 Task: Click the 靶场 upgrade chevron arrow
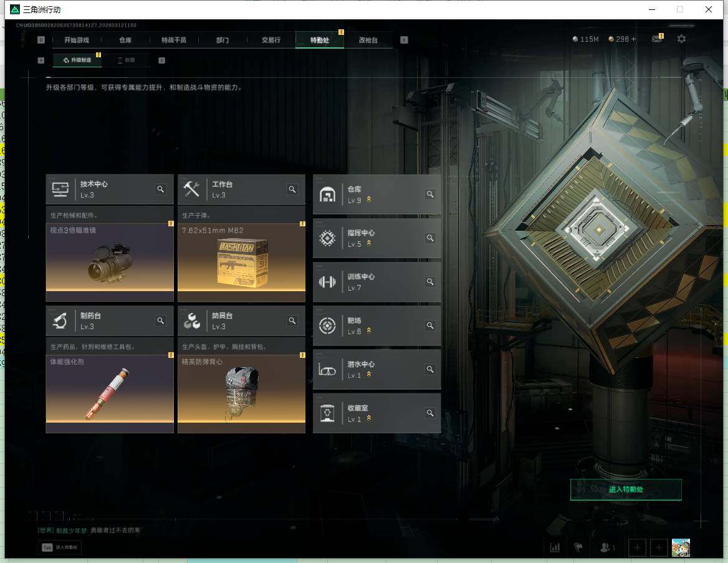369,330
